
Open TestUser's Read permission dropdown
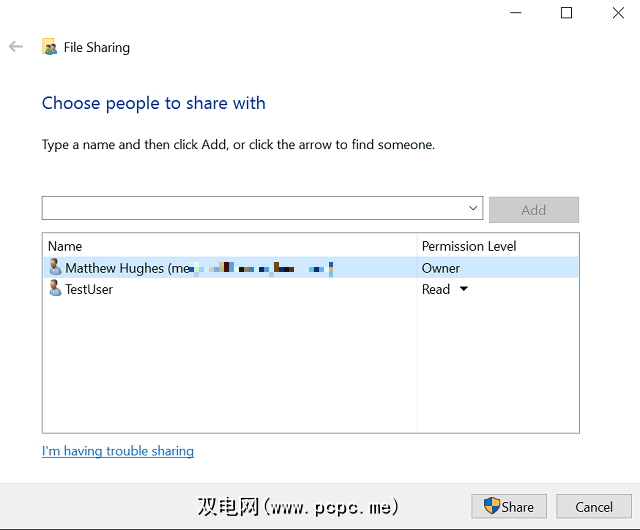463,290
